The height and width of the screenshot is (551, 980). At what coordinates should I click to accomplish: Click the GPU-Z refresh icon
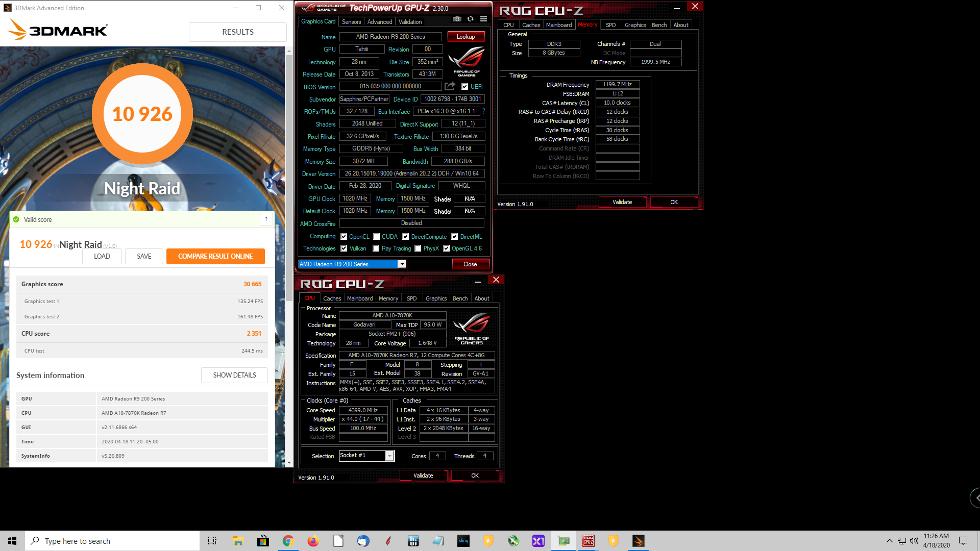(470, 19)
